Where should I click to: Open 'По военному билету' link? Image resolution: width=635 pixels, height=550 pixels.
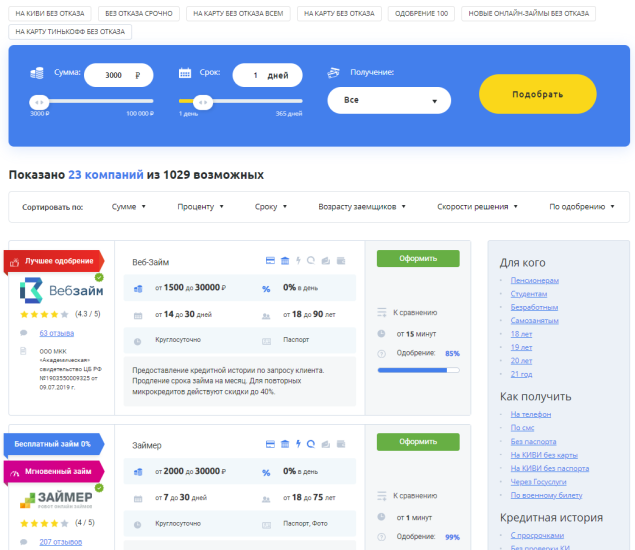(x=546, y=495)
